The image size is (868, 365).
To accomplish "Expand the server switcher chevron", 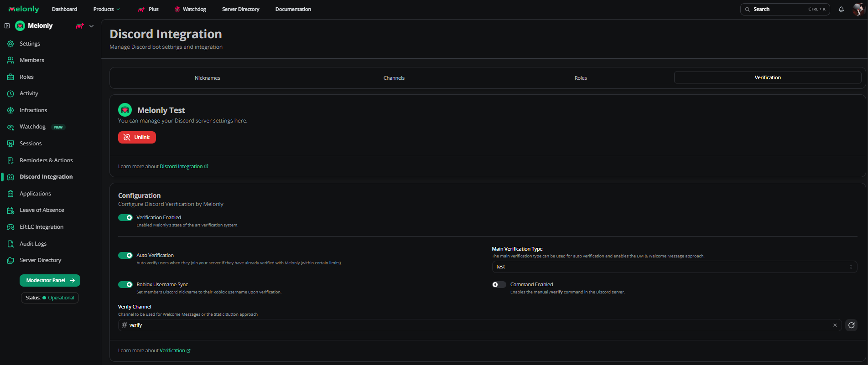I will [91, 26].
